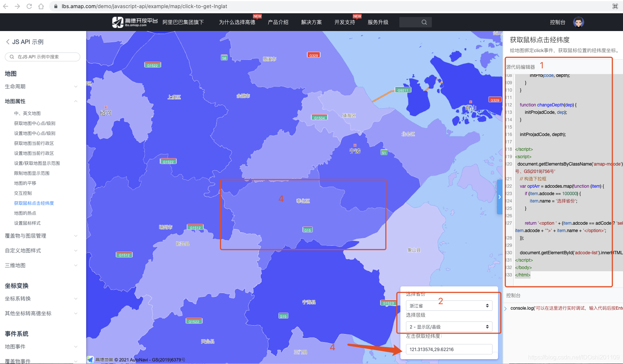623x364 pixels.
Task: Click the browser back arrow
Action: coord(6,6)
